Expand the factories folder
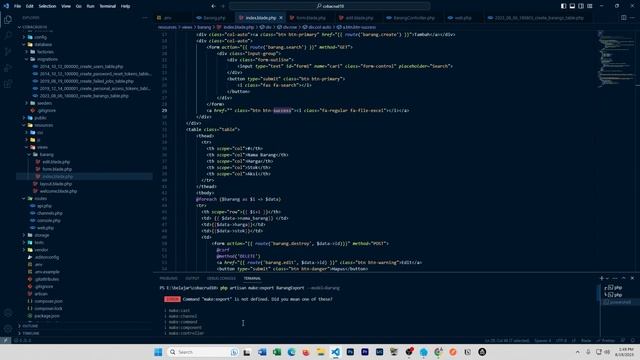 (45, 52)
